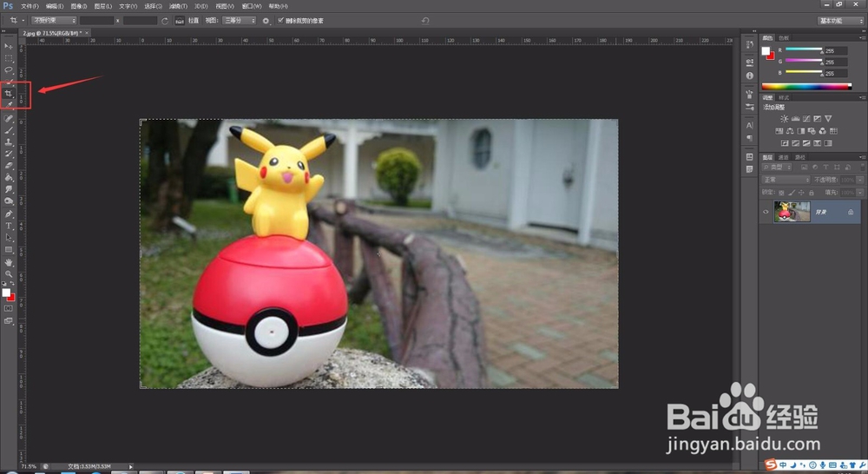Click the background layer thumbnail
Screen dimensions: 868x474
(792, 212)
